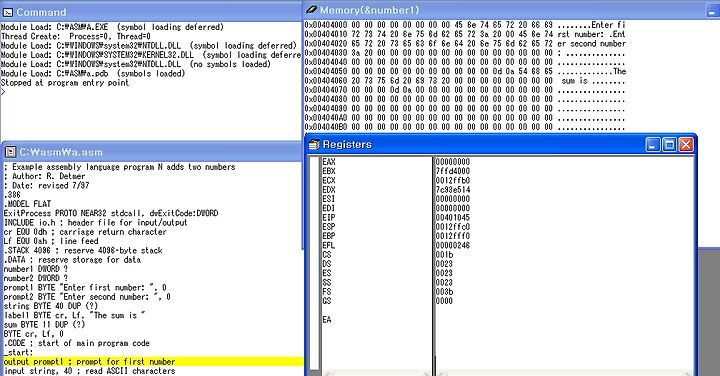The width and height of the screenshot is (720, 376).
Task: Click the Registers window title icon
Action: tap(314, 145)
